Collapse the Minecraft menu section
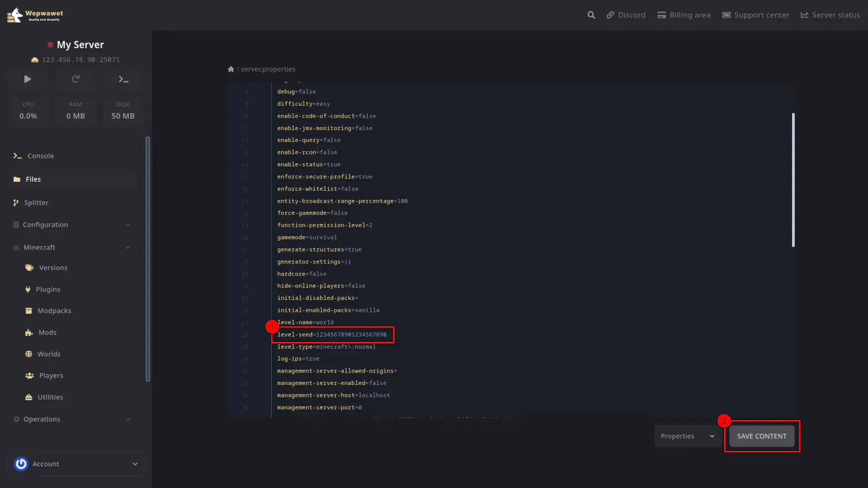Viewport: 868px width, 488px height. click(72, 248)
